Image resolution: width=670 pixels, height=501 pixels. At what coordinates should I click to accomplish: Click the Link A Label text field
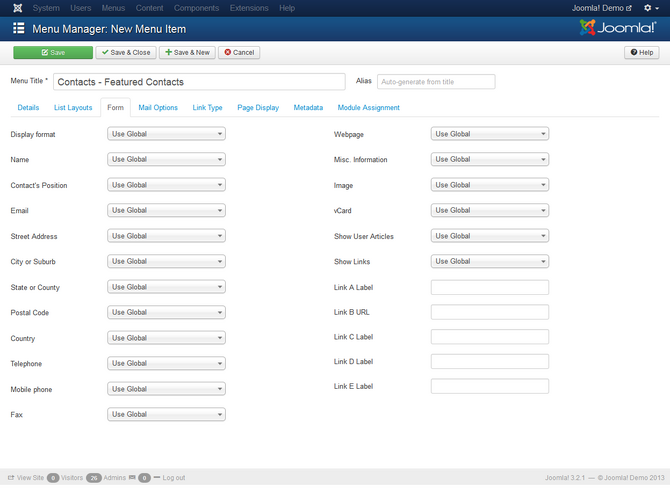pos(489,287)
